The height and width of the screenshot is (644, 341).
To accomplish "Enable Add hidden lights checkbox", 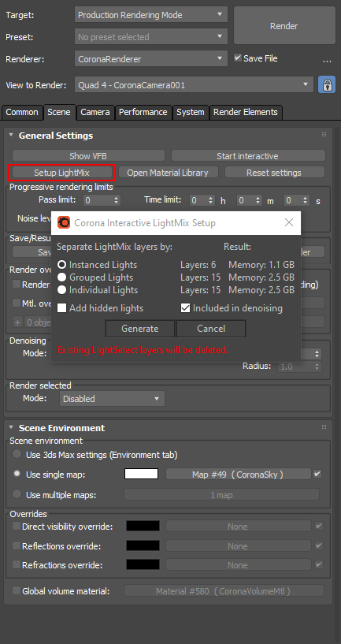I will [x=62, y=308].
